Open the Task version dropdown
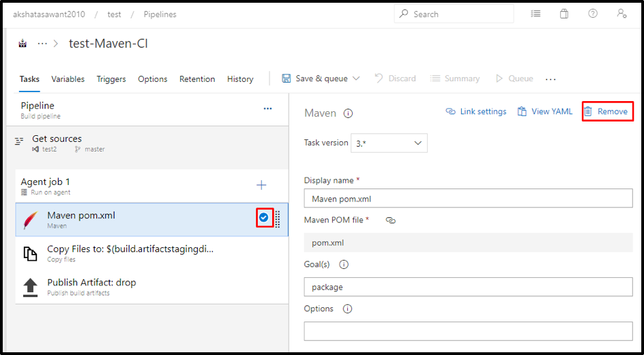Screen dimensions: 644x355 point(389,143)
